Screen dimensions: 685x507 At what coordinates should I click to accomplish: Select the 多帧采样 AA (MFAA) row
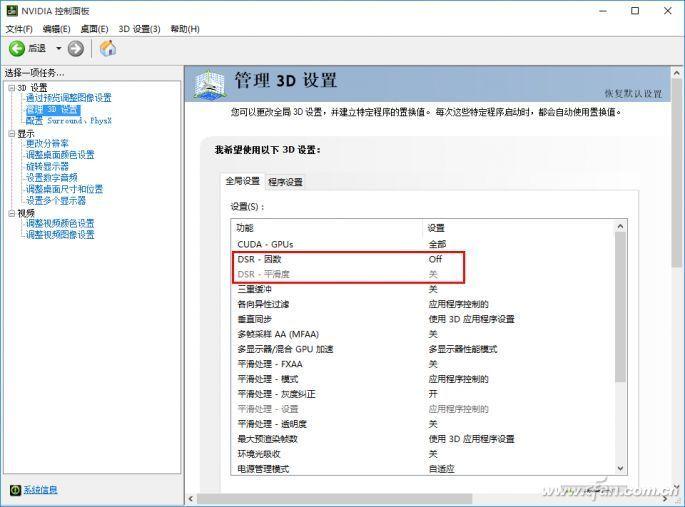click(x=422, y=334)
